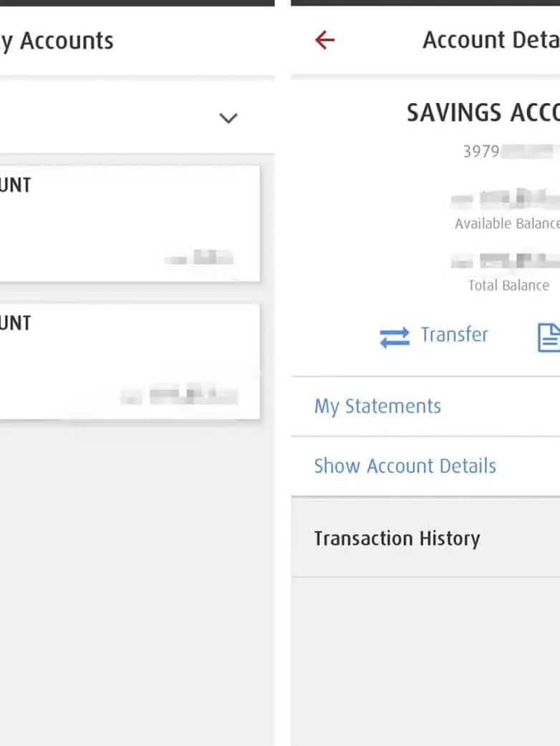Click Show Account Details link
560x746 pixels.
(x=405, y=466)
